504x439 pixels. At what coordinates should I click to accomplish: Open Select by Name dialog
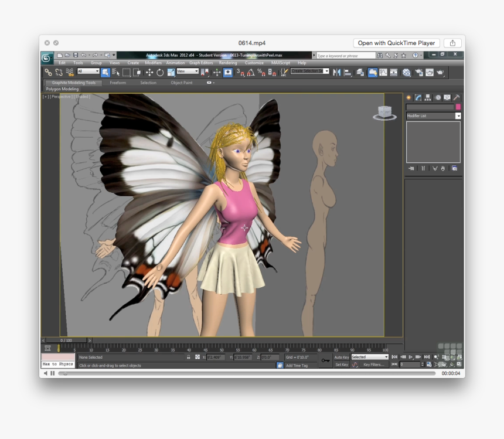click(115, 72)
